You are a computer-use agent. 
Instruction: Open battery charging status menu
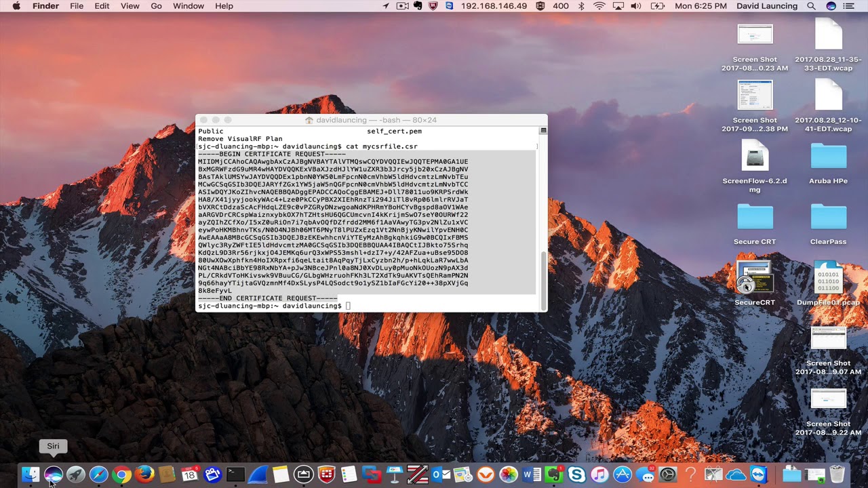pos(657,6)
